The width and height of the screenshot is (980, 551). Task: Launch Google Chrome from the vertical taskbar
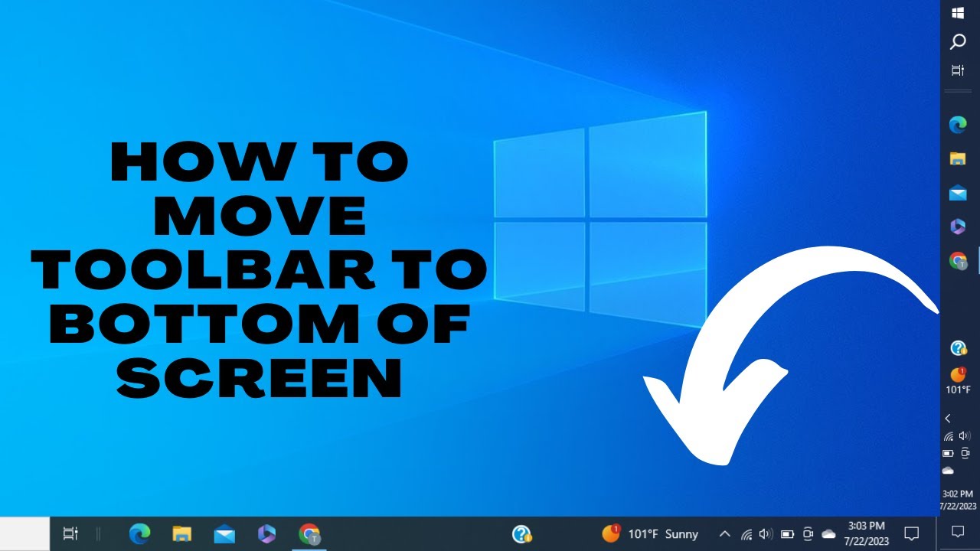(958, 261)
